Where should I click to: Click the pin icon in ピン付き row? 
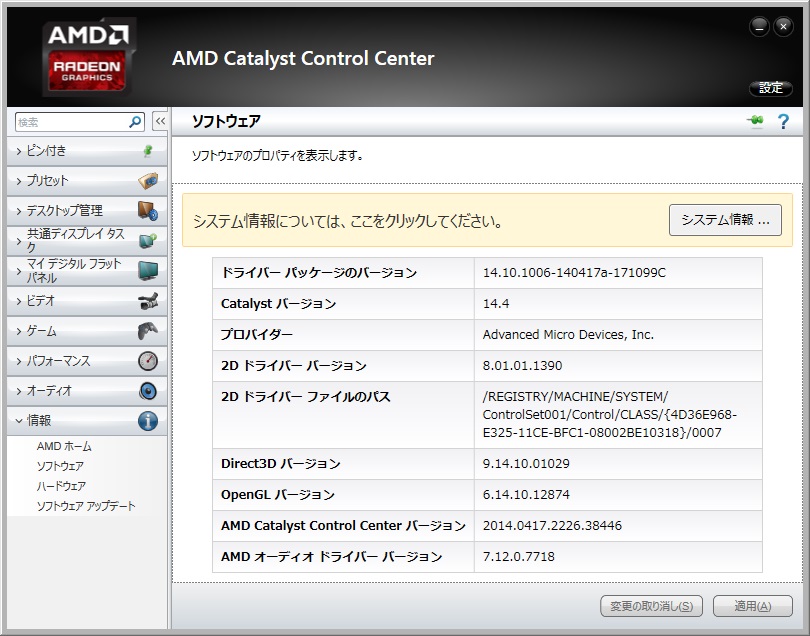pos(148,151)
